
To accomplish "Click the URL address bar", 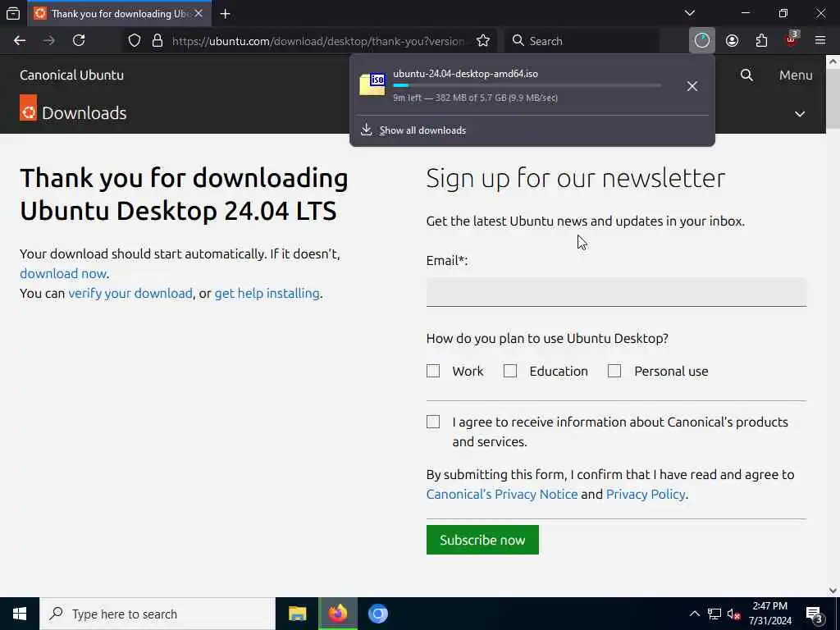I will [319, 41].
